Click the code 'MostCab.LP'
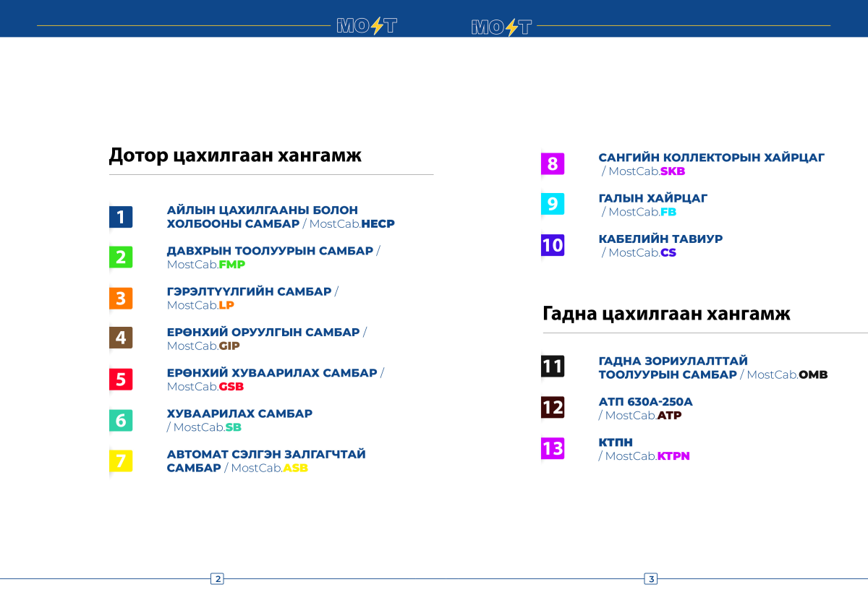 coord(200,305)
